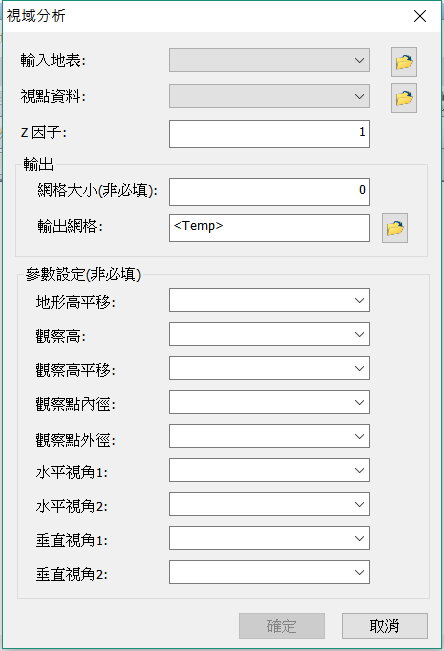This screenshot has height=651, width=444.
Task: Click the 網格大小 input field
Action: click(269, 192)
